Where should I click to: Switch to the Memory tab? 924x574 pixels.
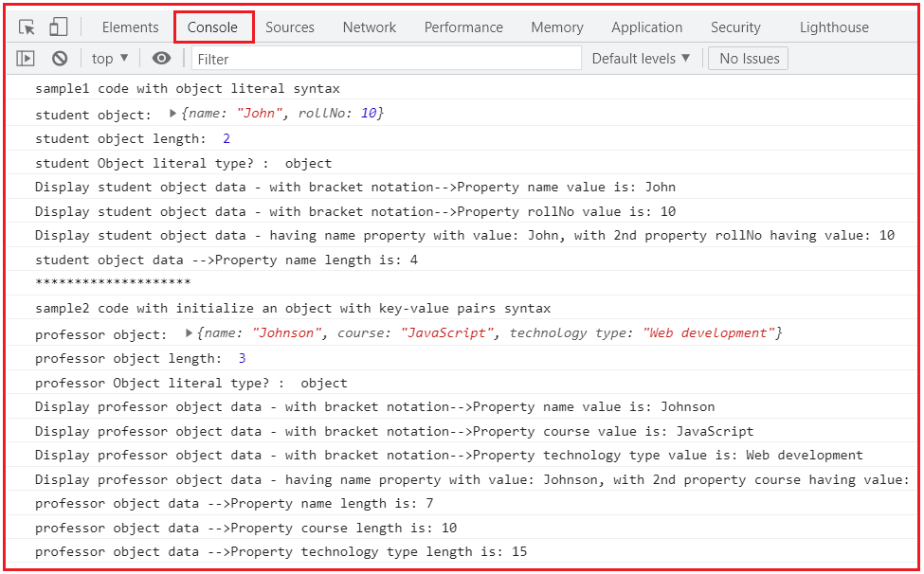point(556,27)
